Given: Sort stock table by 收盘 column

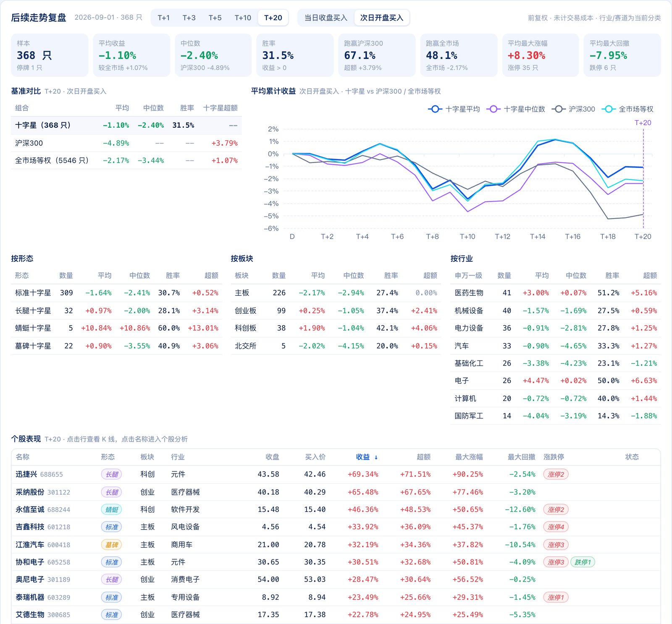Looking at the screenshot, I should (x=272, y=457).
